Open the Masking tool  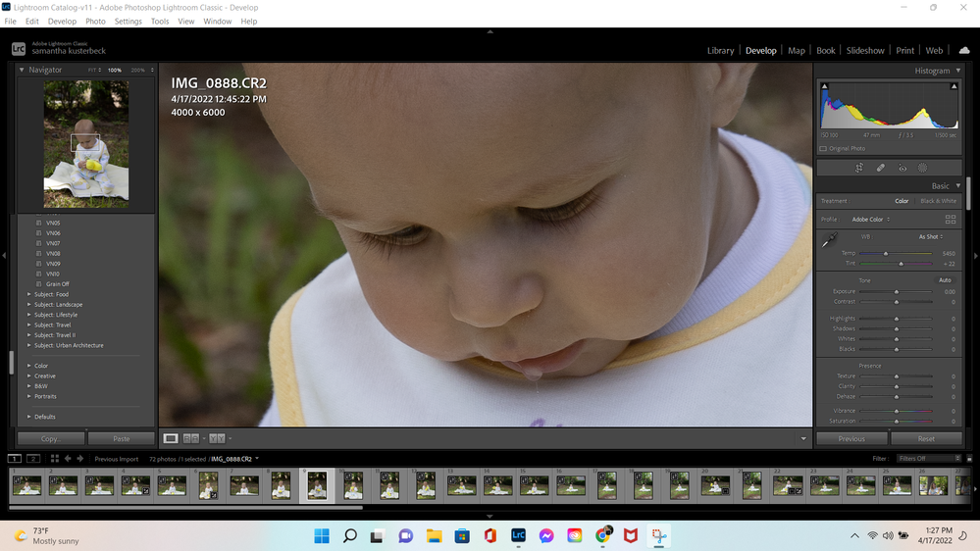(923, 168)
